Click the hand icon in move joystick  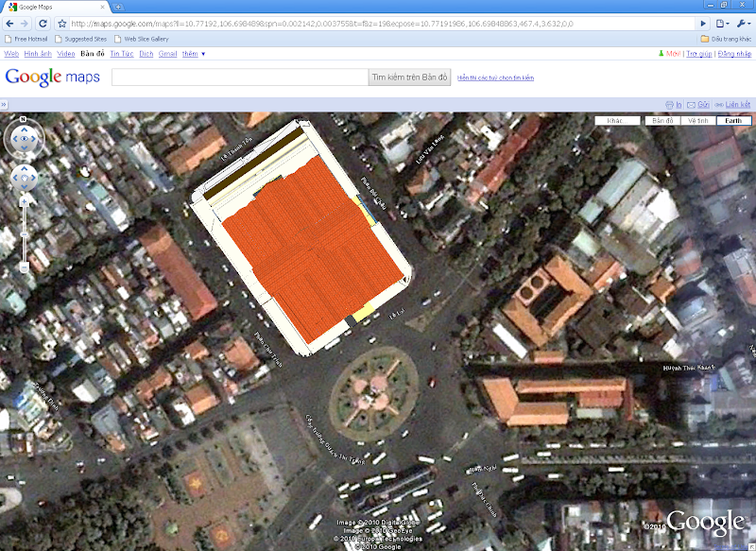pos(24,178)
